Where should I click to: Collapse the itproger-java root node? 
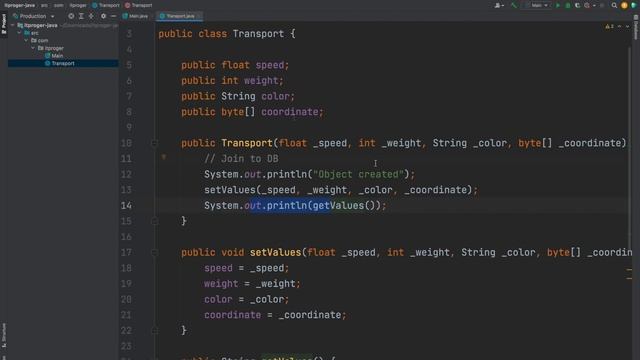pyautogui.click(x=13, y=25)
